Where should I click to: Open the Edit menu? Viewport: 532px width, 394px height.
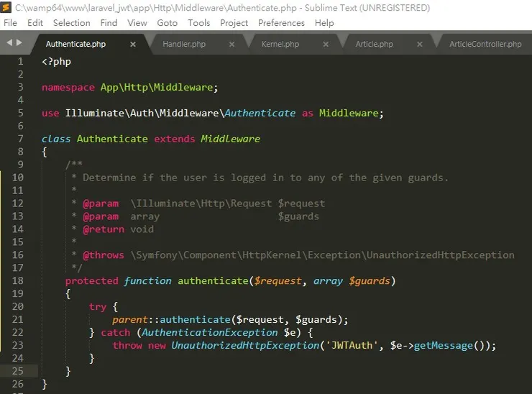tap(35, 23)
